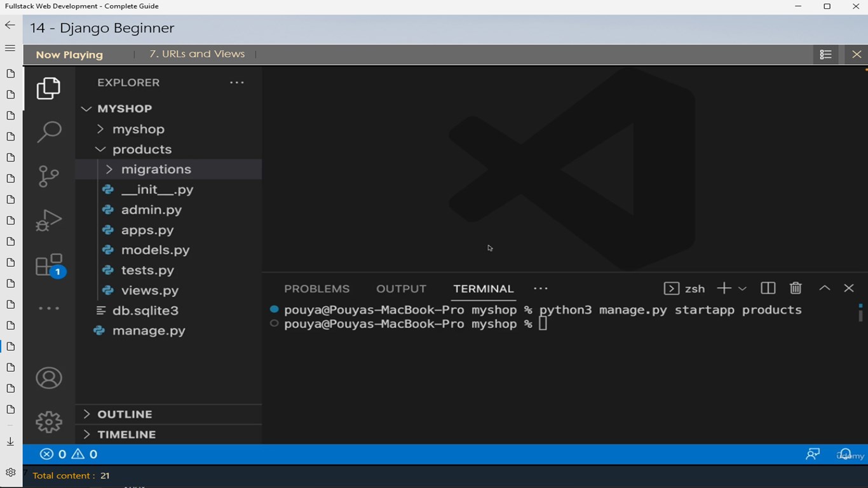Screen dimensions: 868x488
Task: Select the highlighted document icon in left sidebar
Action: coord(10,347)
